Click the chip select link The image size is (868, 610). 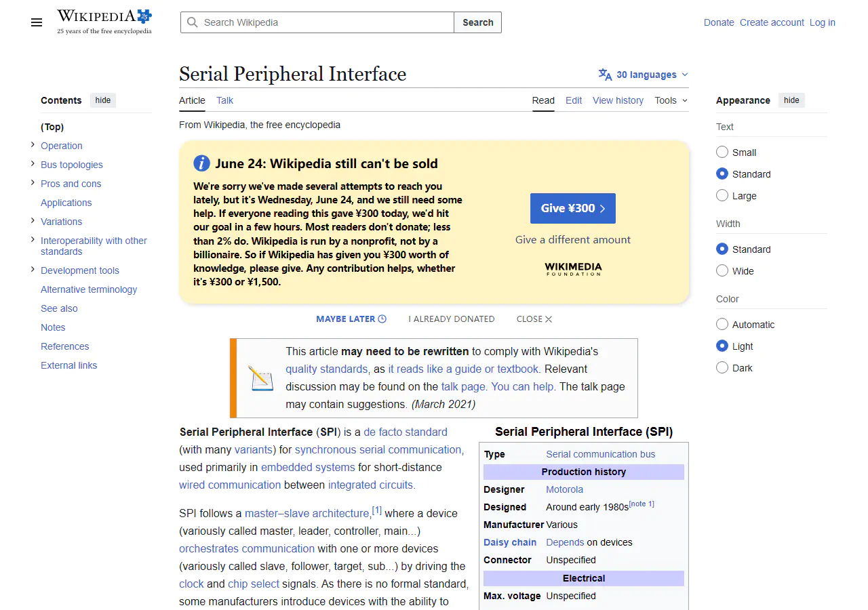pos(254,584)
